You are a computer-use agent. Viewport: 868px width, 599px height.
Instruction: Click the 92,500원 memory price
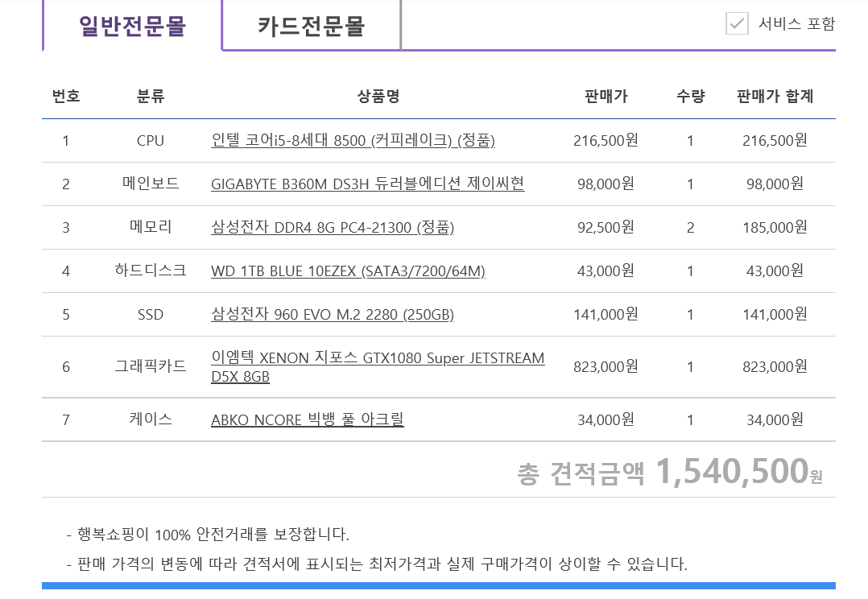pos(606,227)
